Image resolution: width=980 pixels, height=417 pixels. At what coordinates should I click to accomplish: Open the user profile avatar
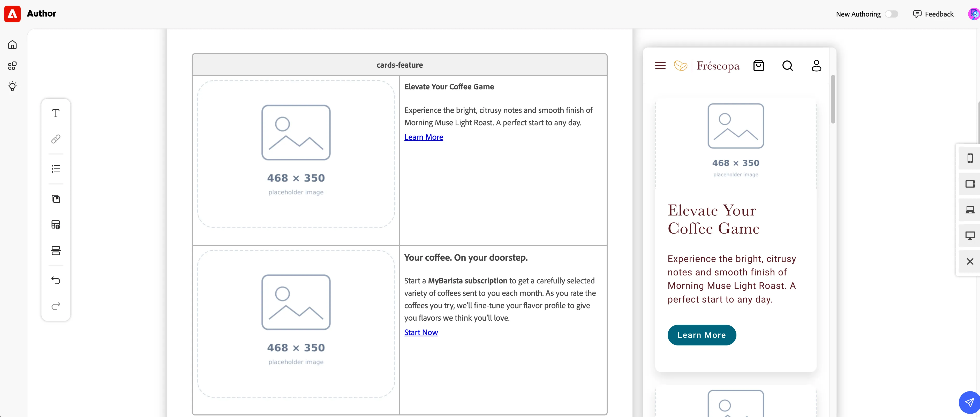(974, 14)
